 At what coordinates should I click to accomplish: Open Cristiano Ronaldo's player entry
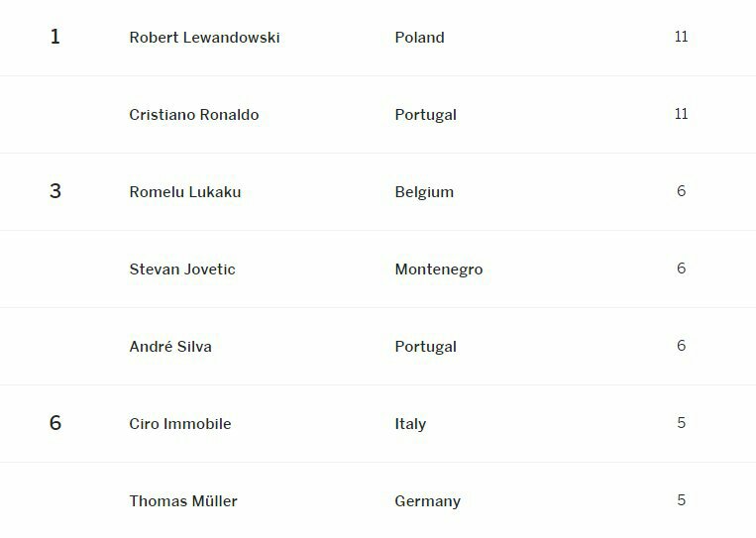tap(193, 115)
